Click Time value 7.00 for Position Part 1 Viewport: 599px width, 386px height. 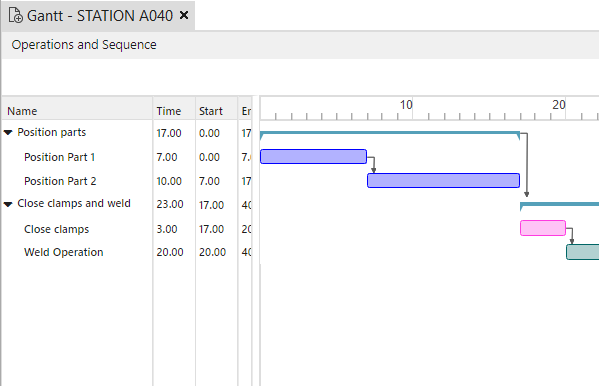coord(167,157)
